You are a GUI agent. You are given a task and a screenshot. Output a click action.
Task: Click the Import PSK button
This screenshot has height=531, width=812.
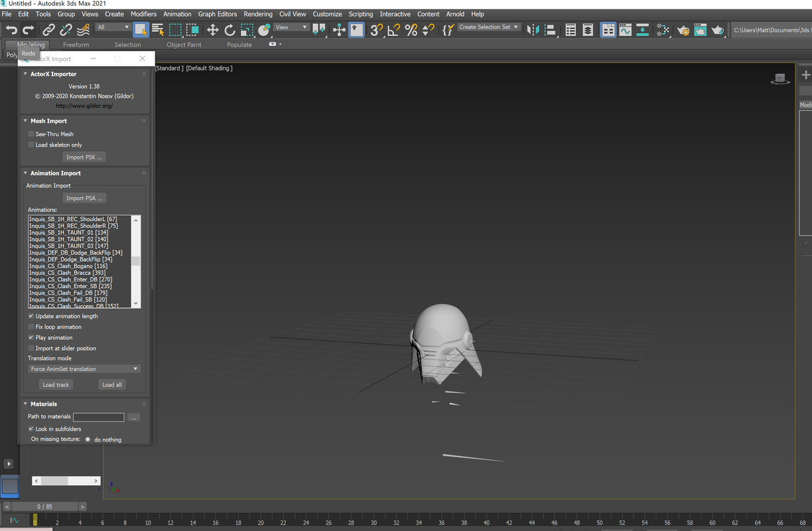click(84, 157)
